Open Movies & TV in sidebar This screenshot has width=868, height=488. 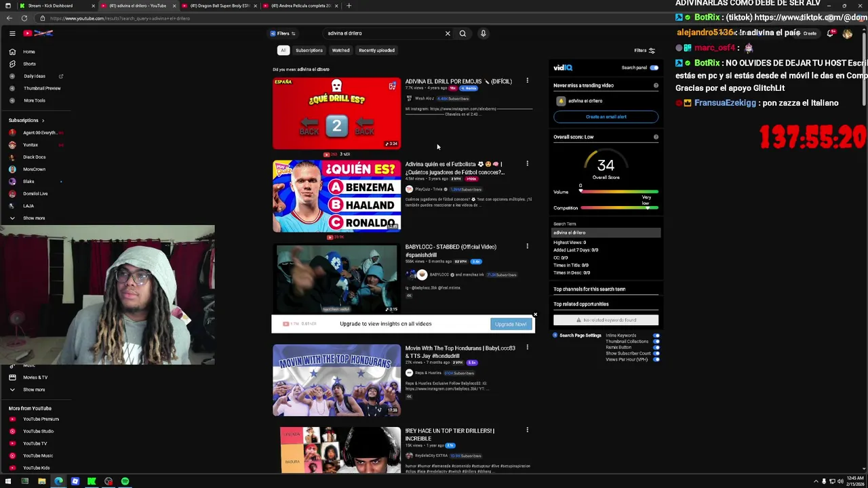pyautogui.click(x=35, y=377)
